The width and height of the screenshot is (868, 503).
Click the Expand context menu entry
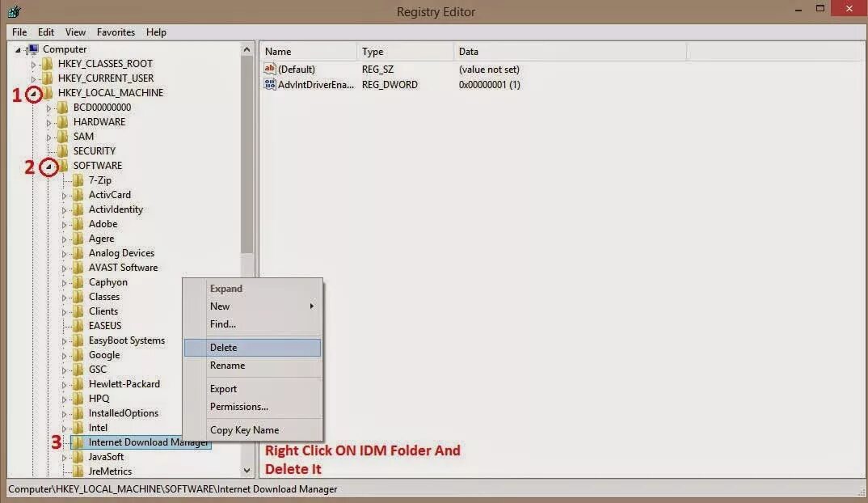coord(252,289)
